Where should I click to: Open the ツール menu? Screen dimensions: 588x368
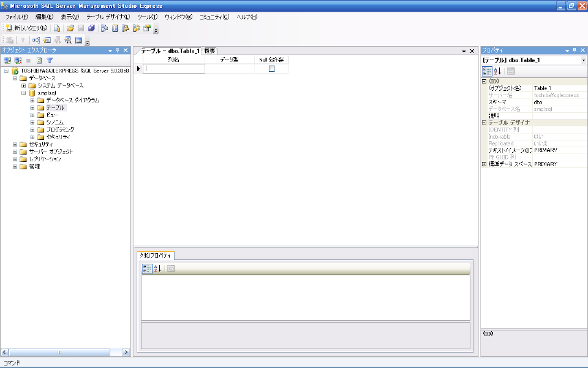pos(148,17)
